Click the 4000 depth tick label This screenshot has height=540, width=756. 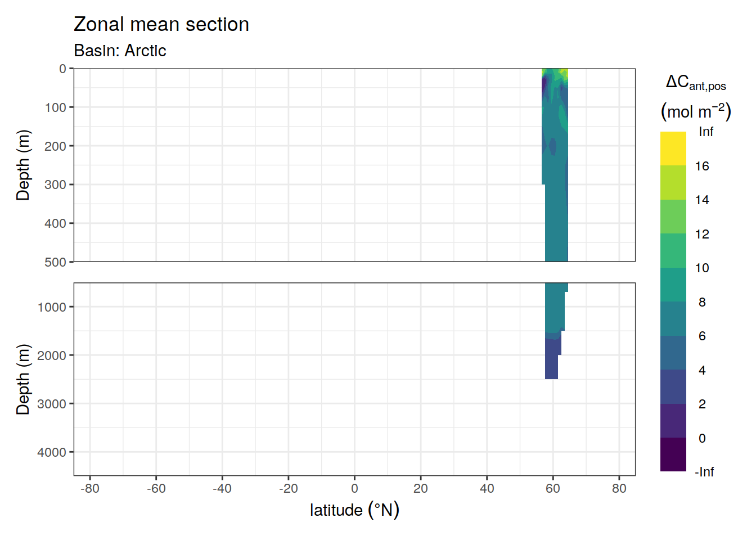pyautogui.click(x=52, y=452)
